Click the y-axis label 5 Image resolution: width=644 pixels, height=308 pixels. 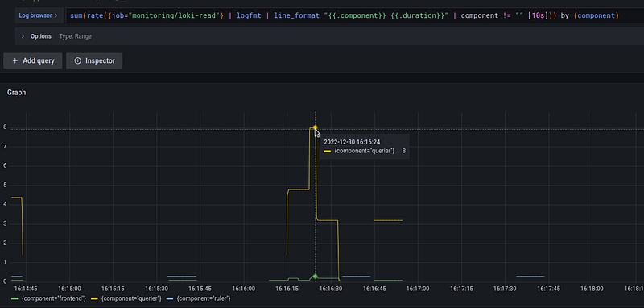(x=5, y=185)
